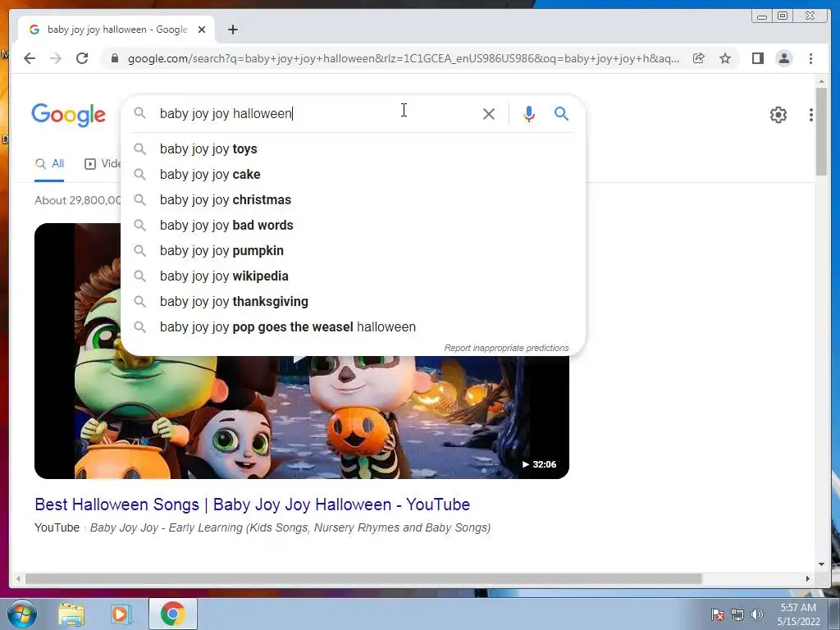
Task: Open the Chrome side panel icon
Action: click(757, 58)
